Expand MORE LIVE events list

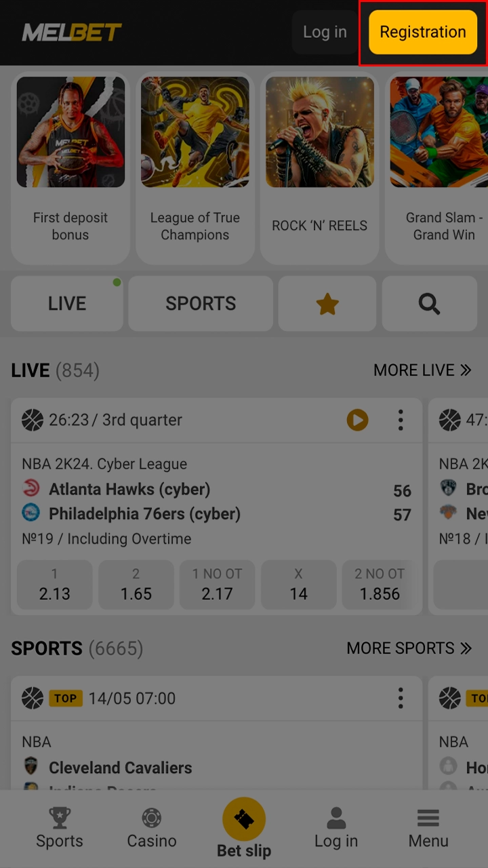(422, 370)
